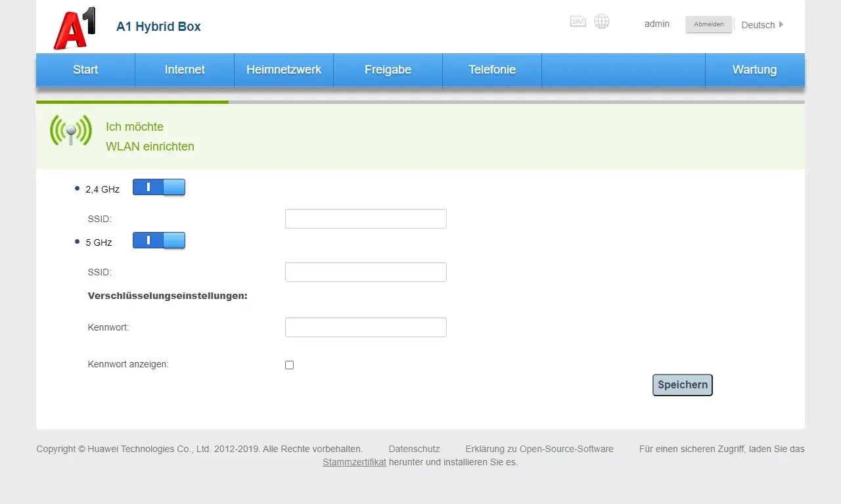The width and height of the screenshot is (841, 504).
Task: Toggle the 5 GHz WLAN switch
Action: pyautogui.click(x=159, y=241)
